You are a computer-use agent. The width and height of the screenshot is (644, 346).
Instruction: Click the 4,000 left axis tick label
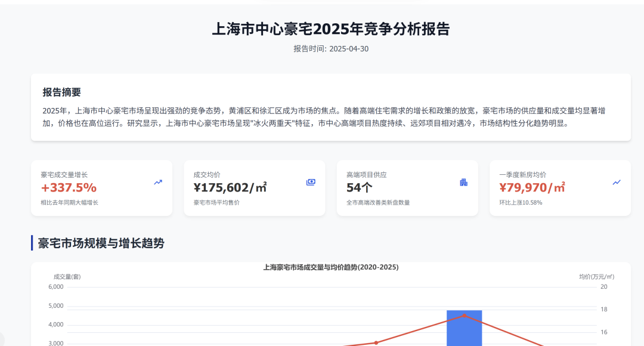click(56, 325)
